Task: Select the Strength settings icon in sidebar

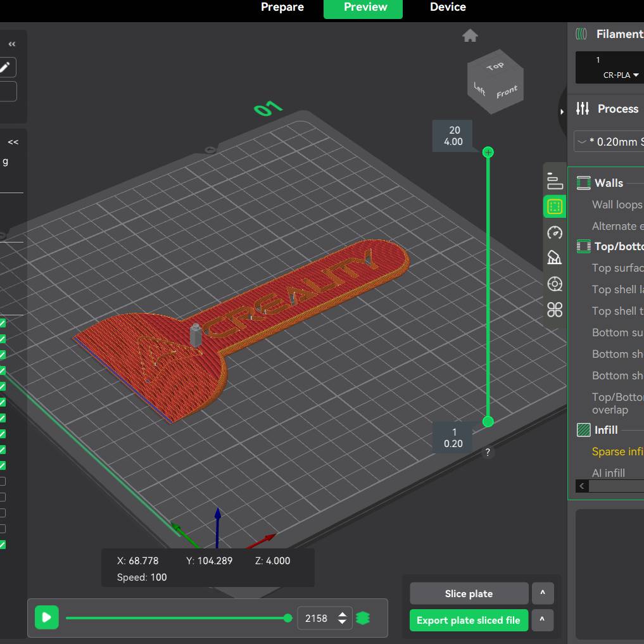Action: [555, 206]
